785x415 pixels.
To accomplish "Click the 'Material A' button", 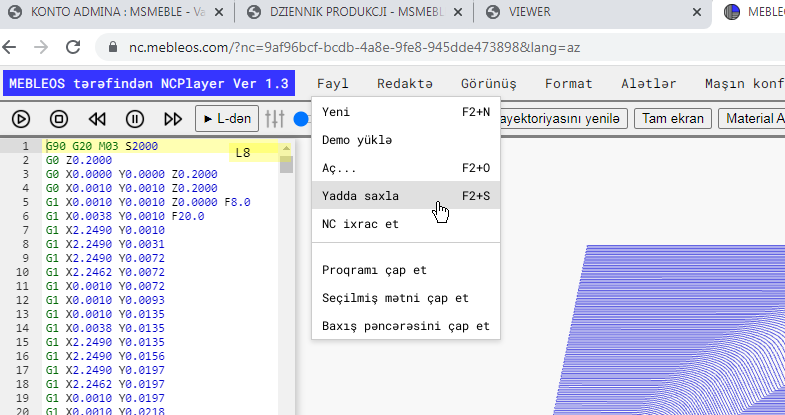I will tap(752, 119).
